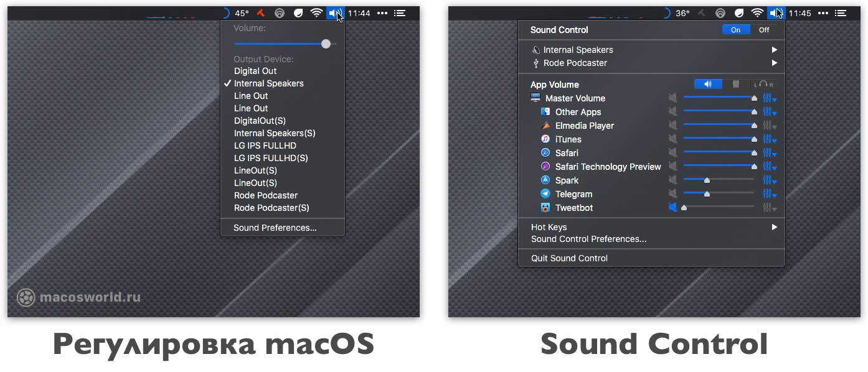Click the Master Volume label

pyautogui.click(x=575, y=98)
